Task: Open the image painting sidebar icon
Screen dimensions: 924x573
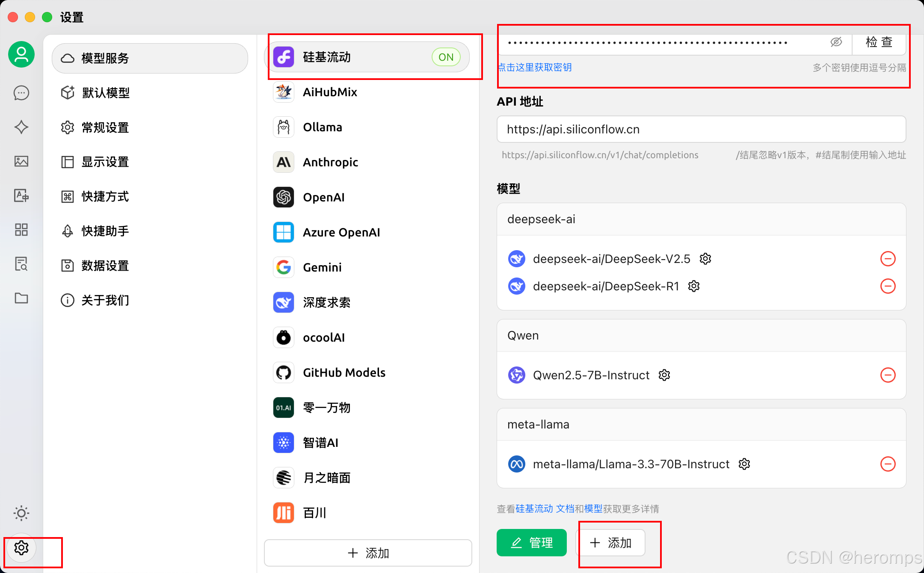Action: tap(21, 161)
